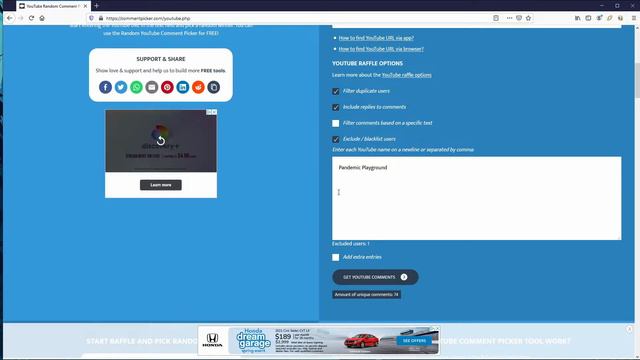Share on Reddit icon
640x360 pixels.
198,87
